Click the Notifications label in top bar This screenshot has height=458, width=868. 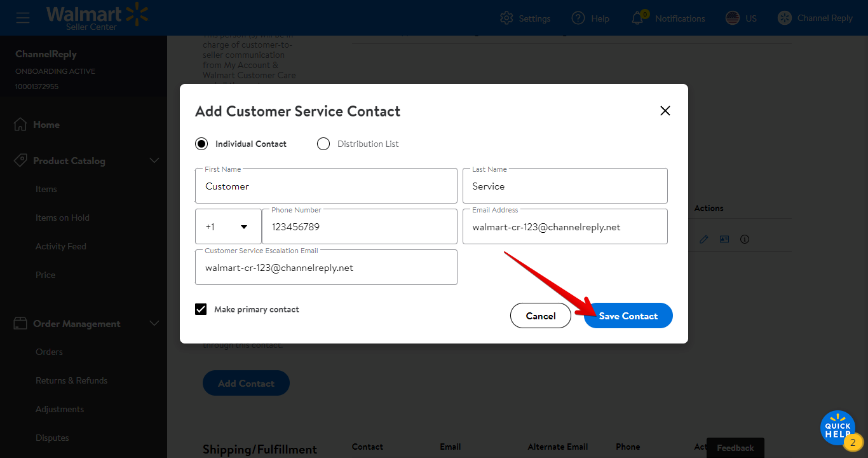pyautogui.click(x=680, y=18)
